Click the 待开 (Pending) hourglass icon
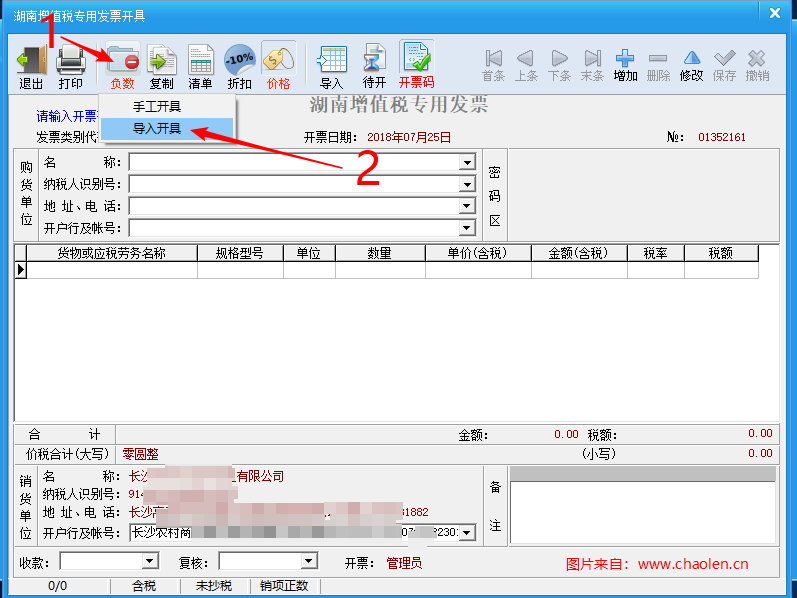 tap(374, 66)
